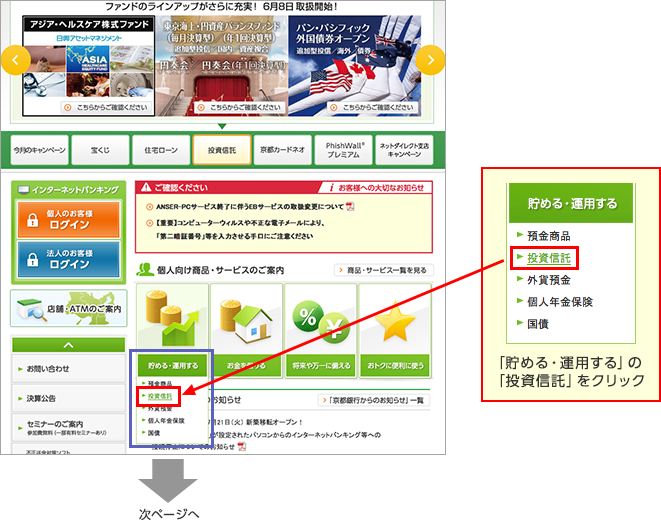This screenshot has height=520, width=661.
Task: Click the left carousel arrow button
Action: [x=16, y=60]
